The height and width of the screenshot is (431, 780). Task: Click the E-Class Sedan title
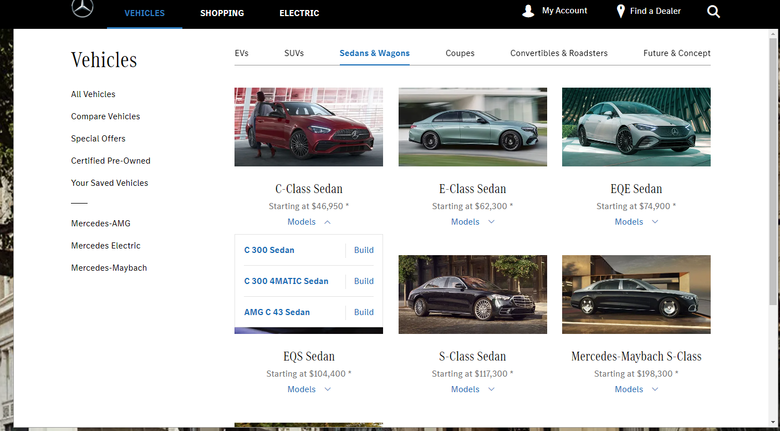click(473, 189)
